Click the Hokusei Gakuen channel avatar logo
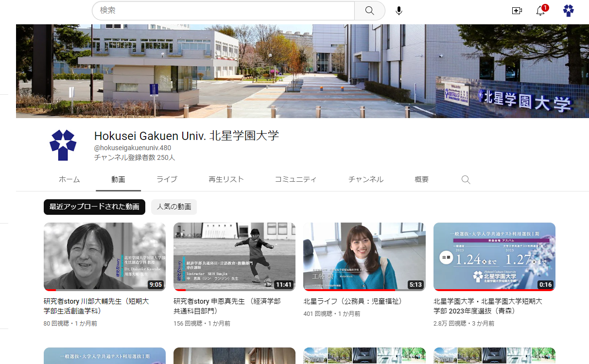 click(63, 145)
